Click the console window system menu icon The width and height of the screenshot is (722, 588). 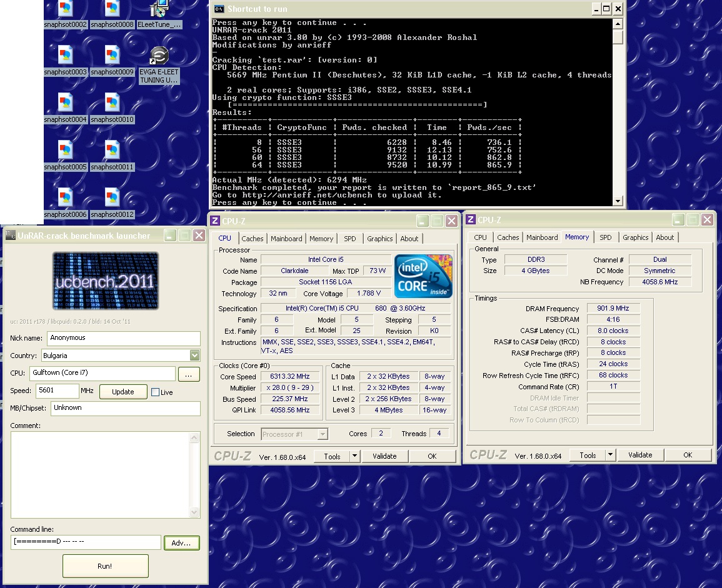click(x=219, y=9)
